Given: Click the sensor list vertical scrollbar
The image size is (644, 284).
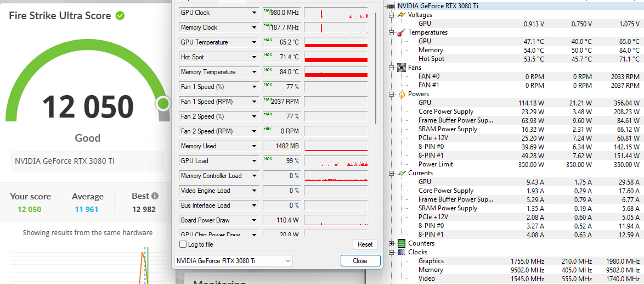Looking at the screenshot, I should click(x=376, y=66).
